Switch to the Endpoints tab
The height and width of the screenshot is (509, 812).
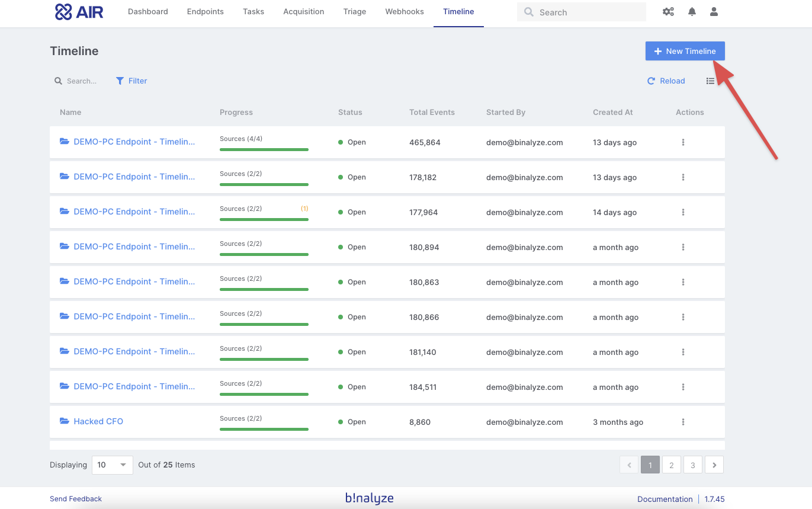pos(205,12)
